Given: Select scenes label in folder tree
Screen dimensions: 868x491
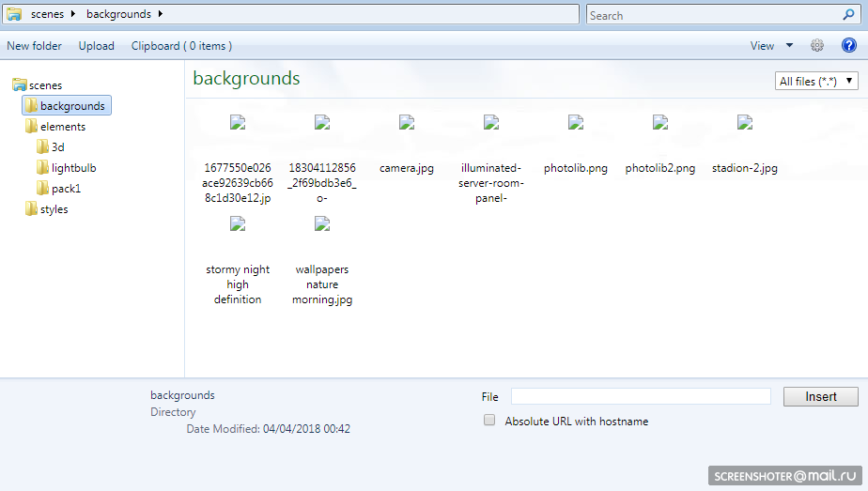Looking at the screenshot, I should (45, 85).
